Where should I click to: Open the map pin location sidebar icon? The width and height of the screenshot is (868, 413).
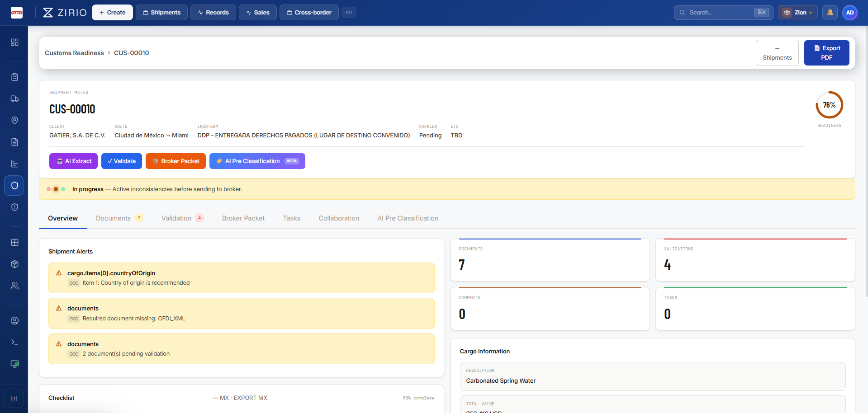tap(14, 121)
